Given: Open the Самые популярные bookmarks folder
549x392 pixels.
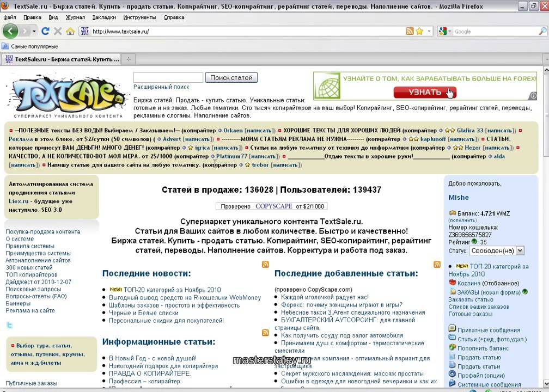Looking at the screenshot, I should click(30, 46).
